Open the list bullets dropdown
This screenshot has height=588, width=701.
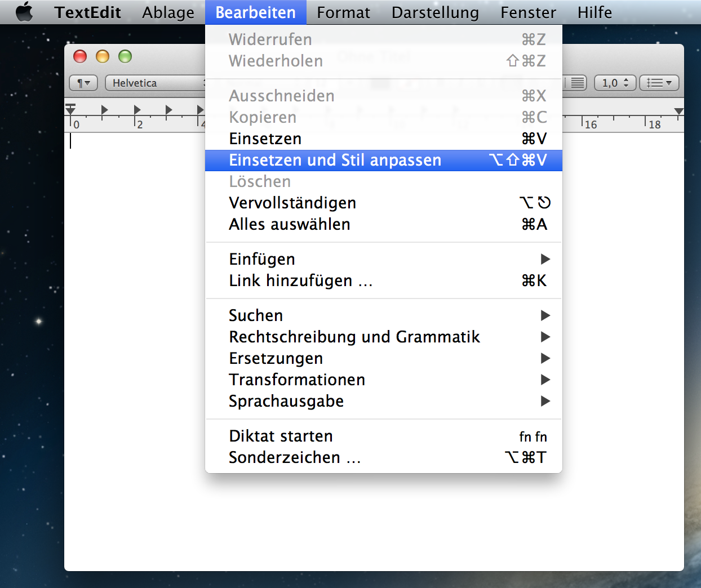[x=659, y=83]
